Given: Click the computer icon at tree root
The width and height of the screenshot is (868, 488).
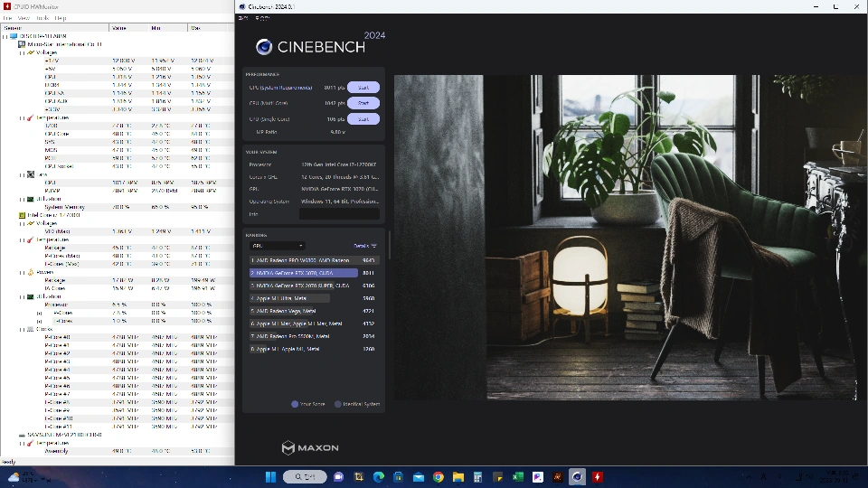Looking at the screenshot, I should click(14, 36).
